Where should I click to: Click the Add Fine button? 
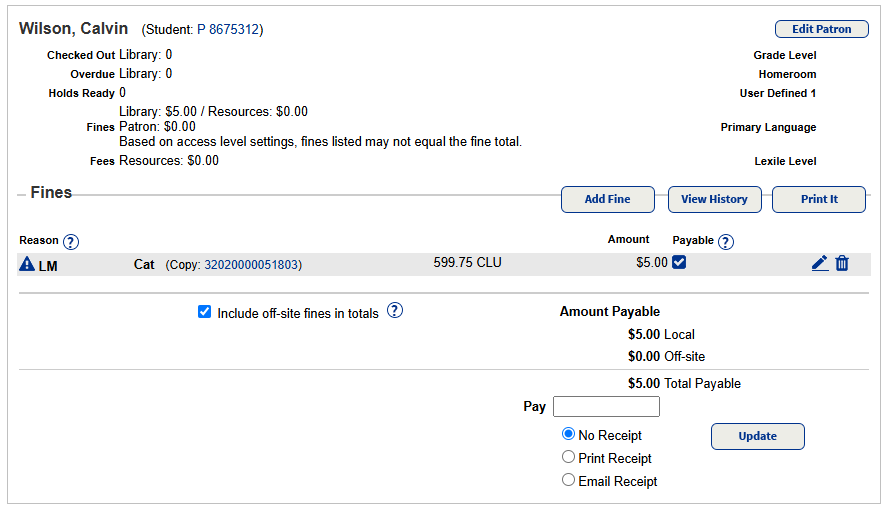[607, 199]
